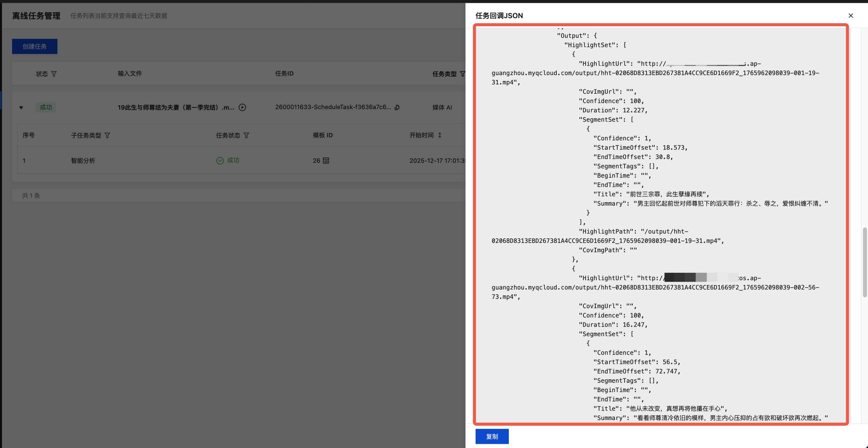The width and height of the screenshot is (868, 448).
Task: Copy the task ID to clipboard
Action: pyautogui.click(x=397, y=107)
